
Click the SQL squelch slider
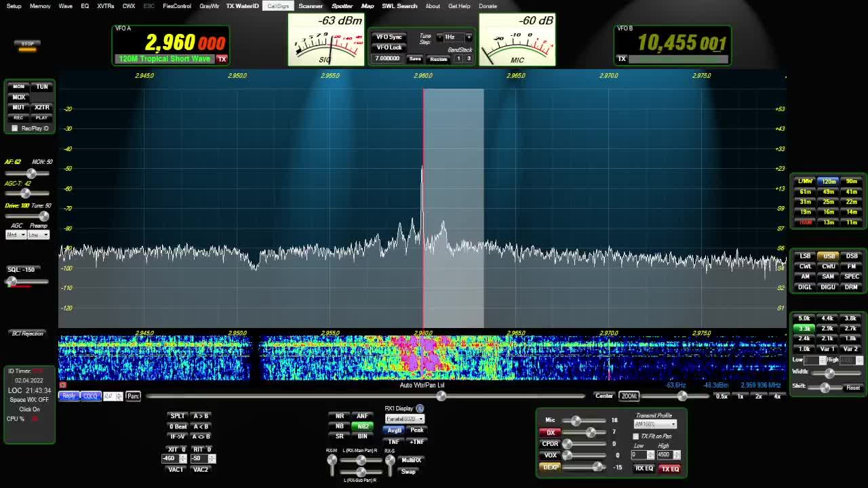click(28, 281)
